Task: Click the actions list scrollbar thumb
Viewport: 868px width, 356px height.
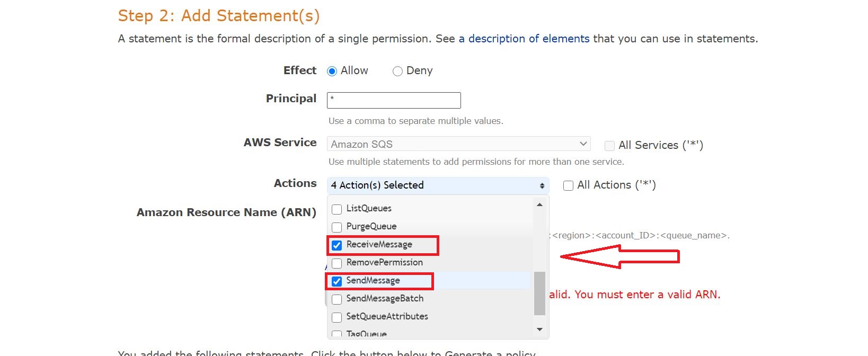Action: point(539,293)
